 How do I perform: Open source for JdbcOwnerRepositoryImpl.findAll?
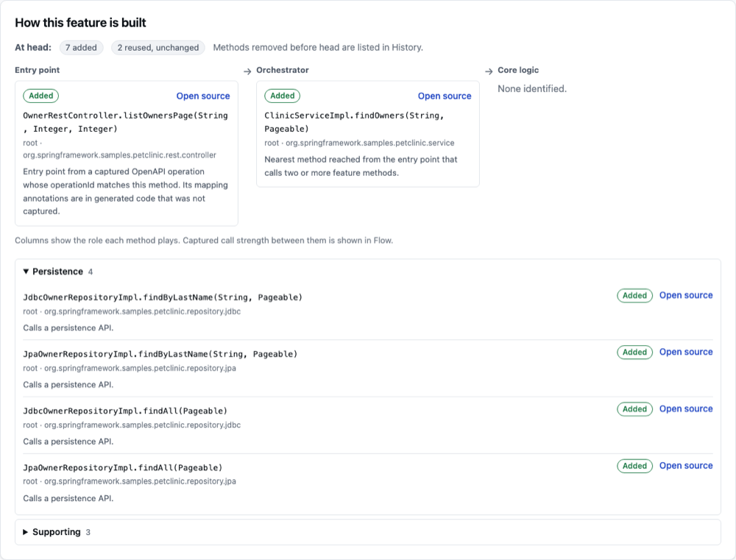click(686, 409)
